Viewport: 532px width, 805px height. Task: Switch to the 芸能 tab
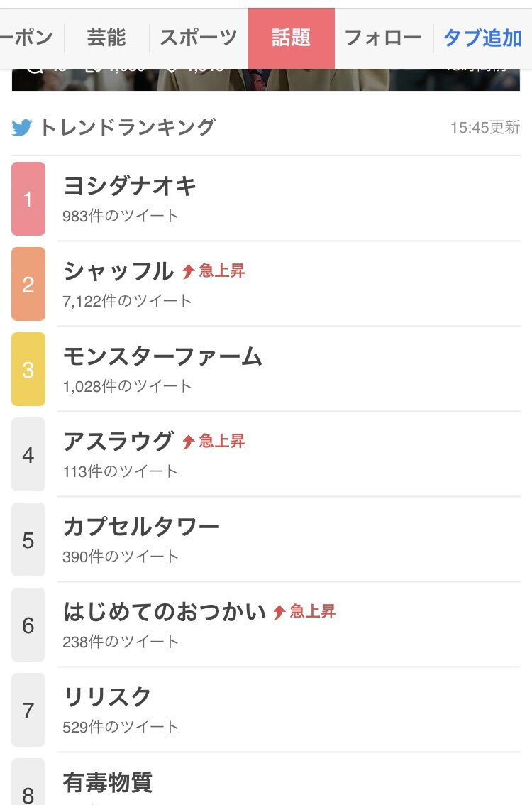tap(106, 38)
